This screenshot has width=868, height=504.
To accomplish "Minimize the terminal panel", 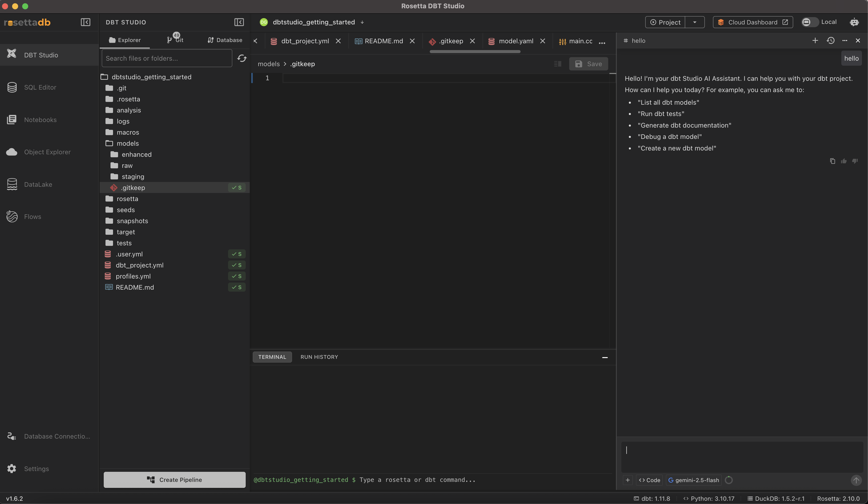I will point(605,357).
